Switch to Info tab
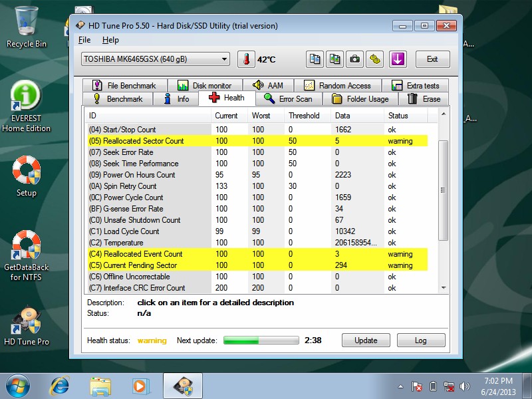 tap(176, 98)
